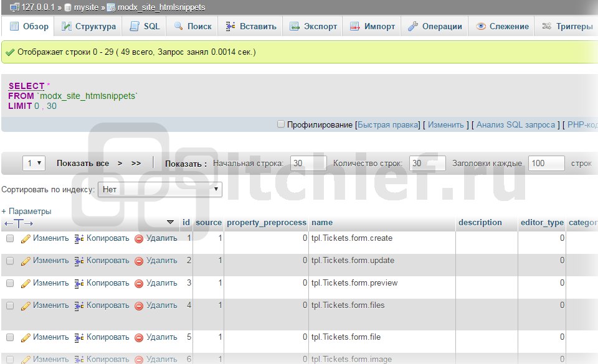This screenshot has height=364, width=598.
Task: Click edit pencil icon for tpl.Tickets.form.file
Action: tap(26, 338)
